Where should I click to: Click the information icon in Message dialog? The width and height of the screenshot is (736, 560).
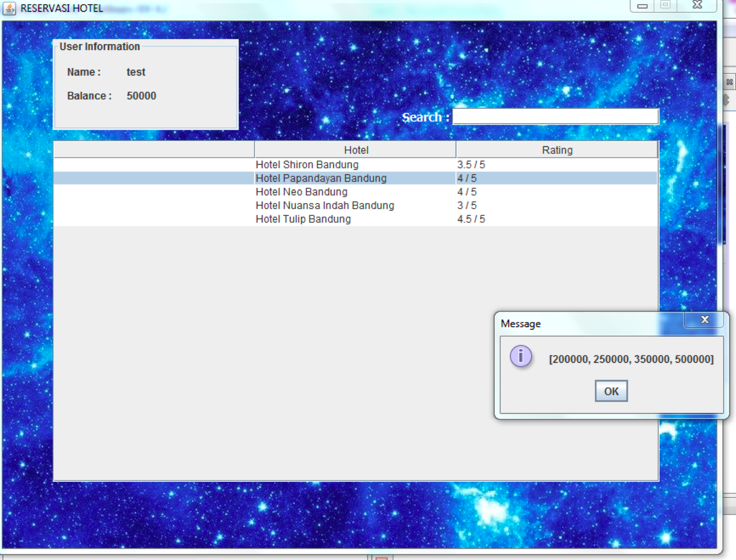coord(521,356)
